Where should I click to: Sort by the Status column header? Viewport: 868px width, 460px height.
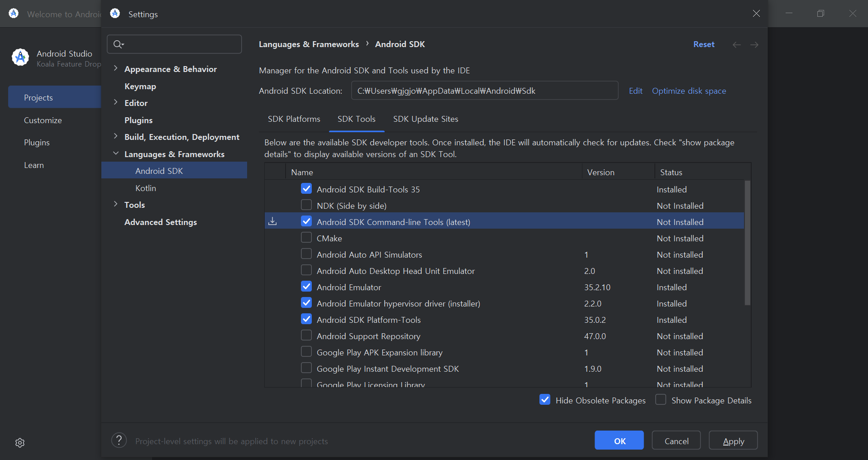[x=702, y=172]
